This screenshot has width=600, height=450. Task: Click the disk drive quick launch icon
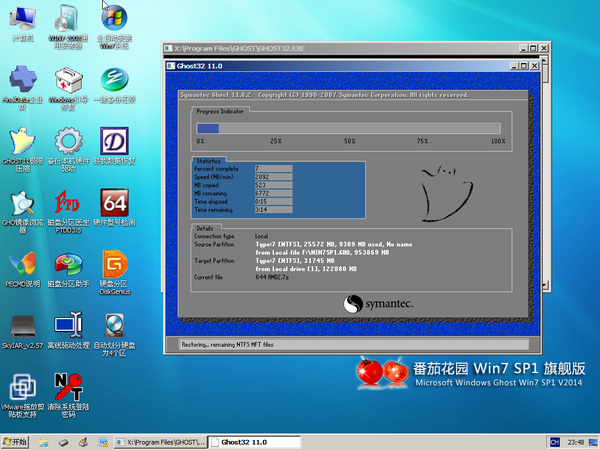64,442
